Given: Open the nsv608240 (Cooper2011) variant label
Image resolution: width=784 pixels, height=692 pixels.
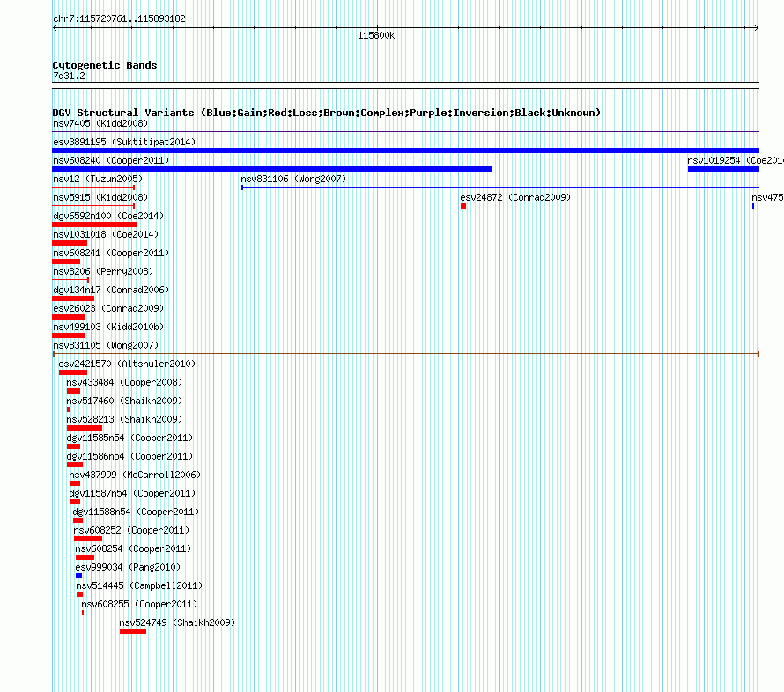Looking at the screenshot, I should coord(111,160).
